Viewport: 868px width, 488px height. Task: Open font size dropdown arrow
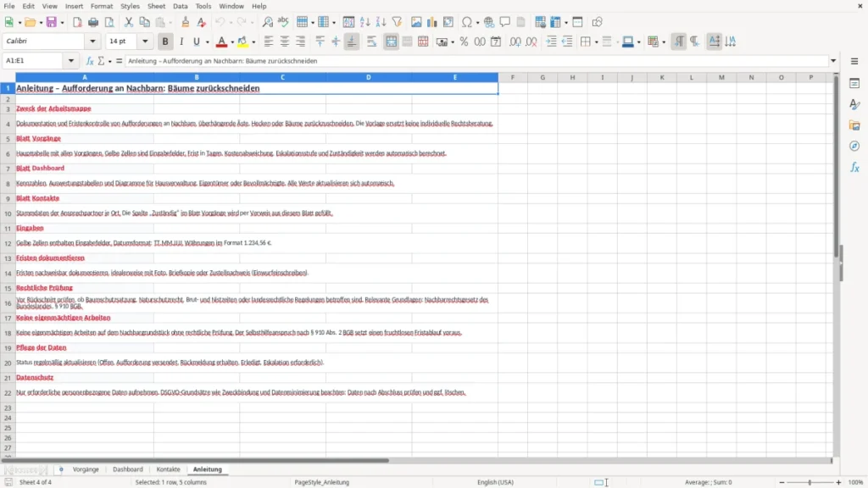[145, 41]
